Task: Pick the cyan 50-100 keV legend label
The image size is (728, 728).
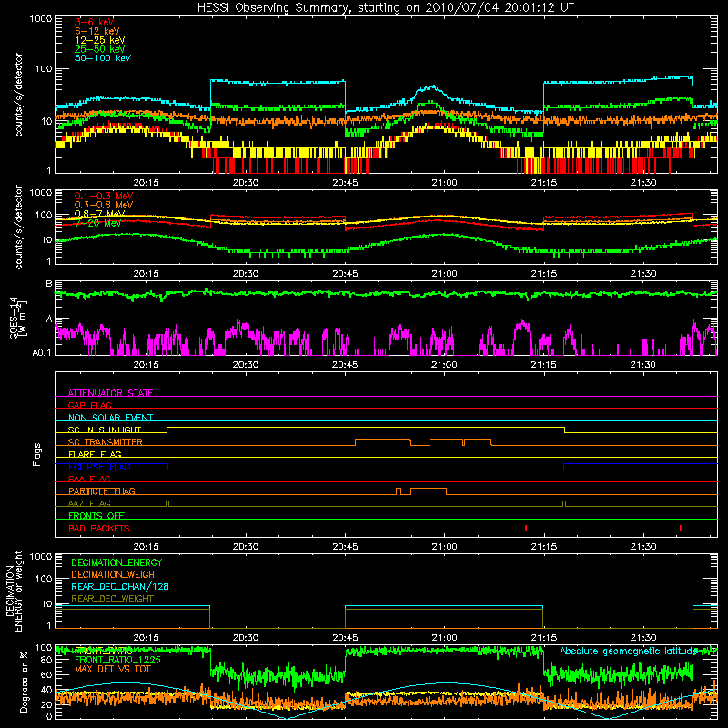Action: click(103, 58)
